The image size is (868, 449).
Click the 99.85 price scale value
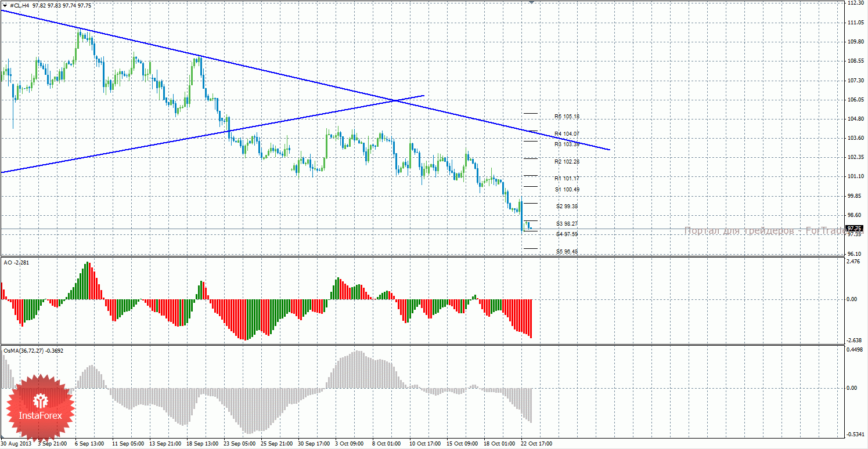click(x=854, y=196)
